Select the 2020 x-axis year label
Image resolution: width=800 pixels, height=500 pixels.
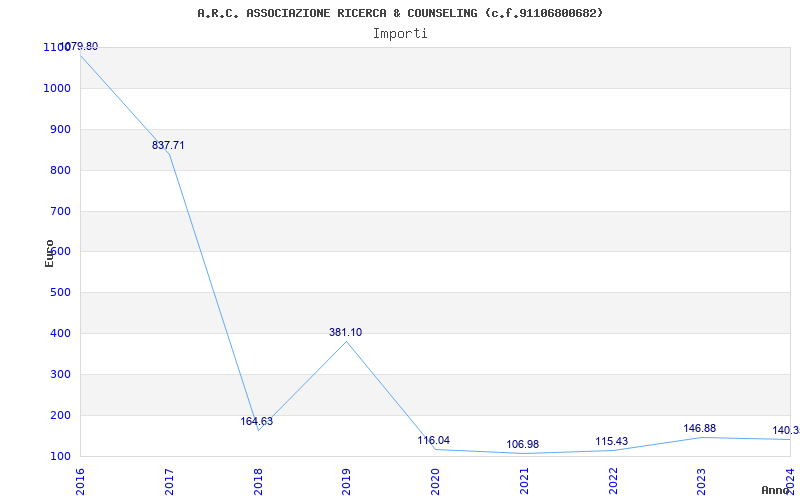pyautogui.click(x=435, y=482)
